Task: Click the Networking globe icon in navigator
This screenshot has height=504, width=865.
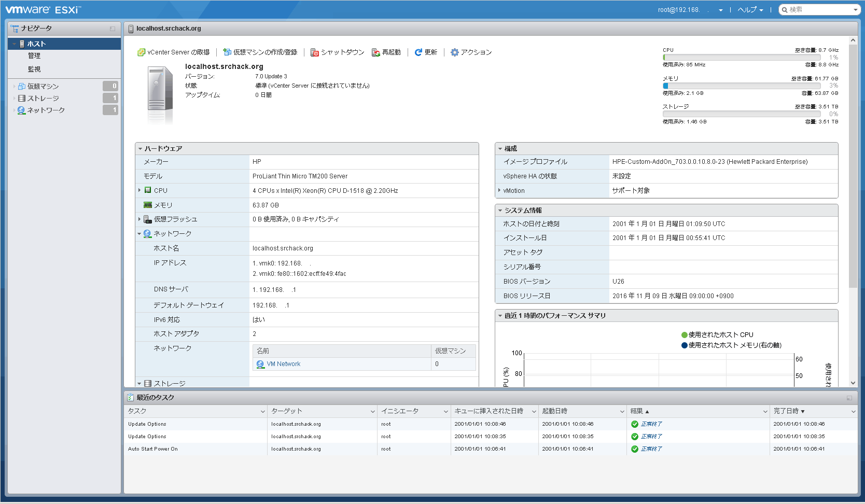Action: pyautogui.click(x=22, y=110)
